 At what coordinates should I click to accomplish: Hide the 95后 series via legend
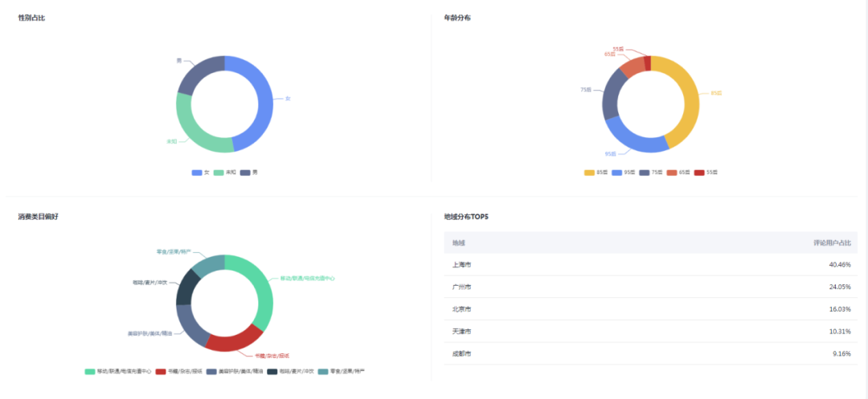[623, 172]
